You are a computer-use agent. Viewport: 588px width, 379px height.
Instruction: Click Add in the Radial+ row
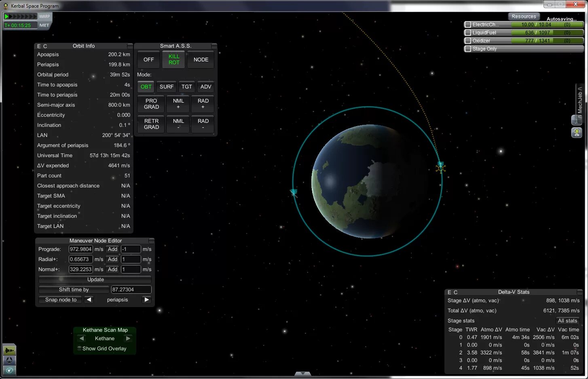coord(112,259)
